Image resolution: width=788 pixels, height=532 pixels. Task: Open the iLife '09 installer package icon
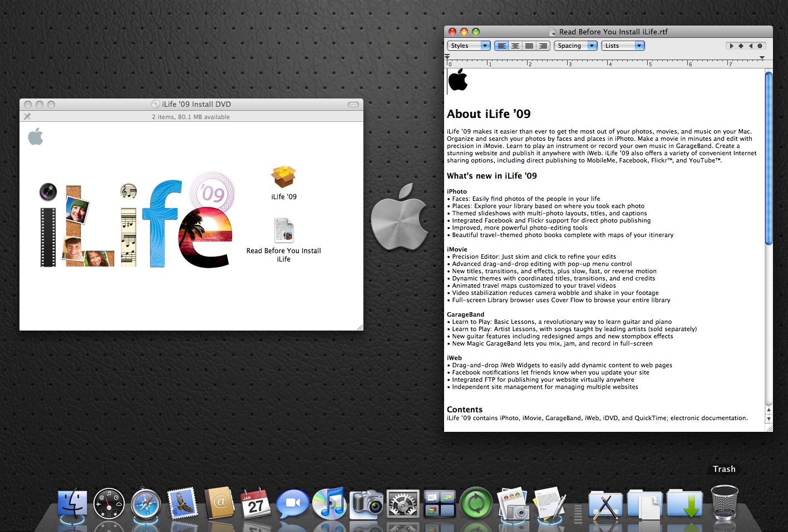(284, 177)
